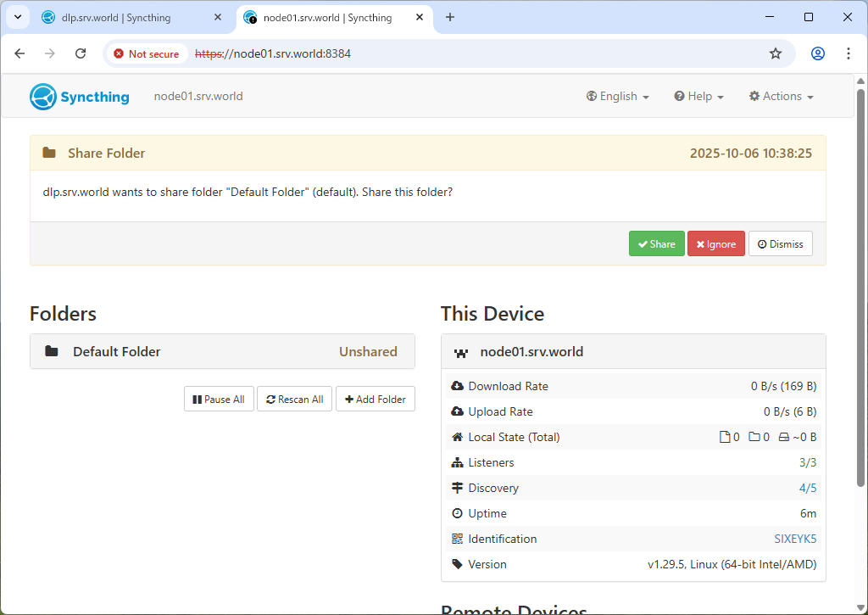The width and height of the screenshot is (868, 615).
Task: Open the Actions gear dropdown
Action: coord(781,97)
